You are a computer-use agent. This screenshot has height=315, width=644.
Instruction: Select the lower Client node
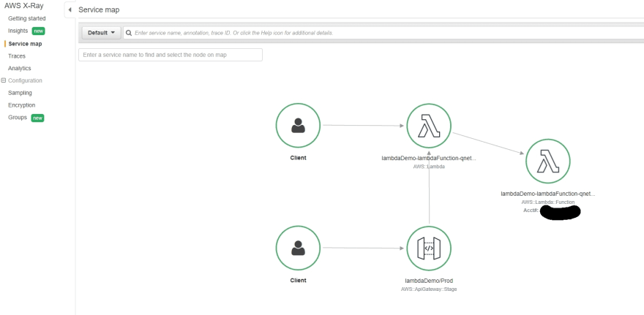click(x=298, y=248)
